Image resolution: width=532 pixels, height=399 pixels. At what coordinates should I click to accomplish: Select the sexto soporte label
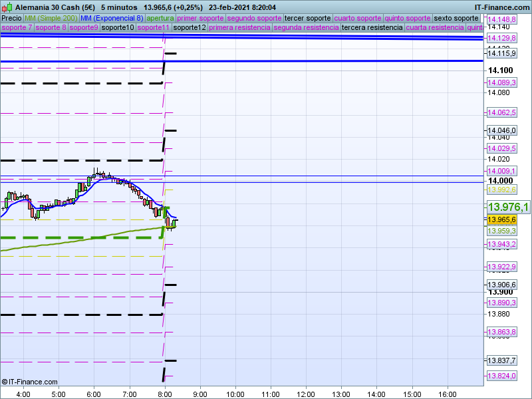(x=456, y=18)
